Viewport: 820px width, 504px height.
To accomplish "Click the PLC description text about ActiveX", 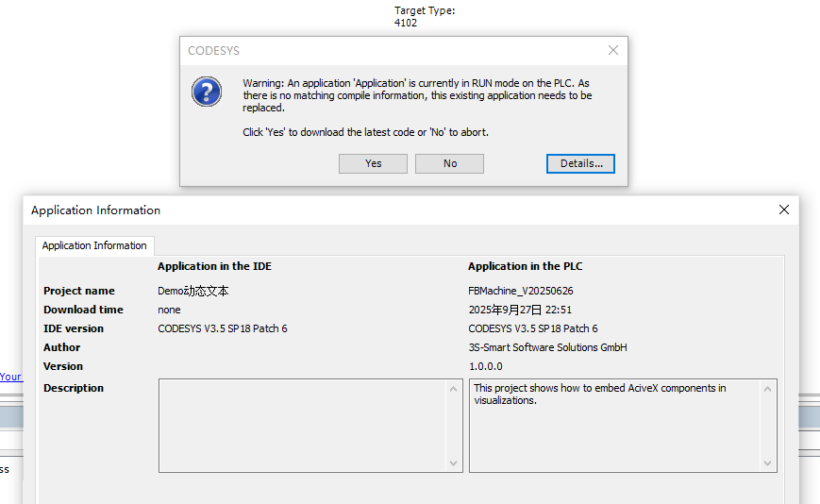I will click(599, 395).
